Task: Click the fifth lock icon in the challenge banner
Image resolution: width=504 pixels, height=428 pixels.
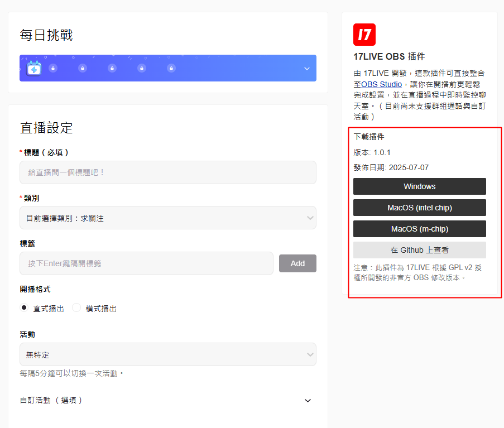Action: (x=171, y=68)
